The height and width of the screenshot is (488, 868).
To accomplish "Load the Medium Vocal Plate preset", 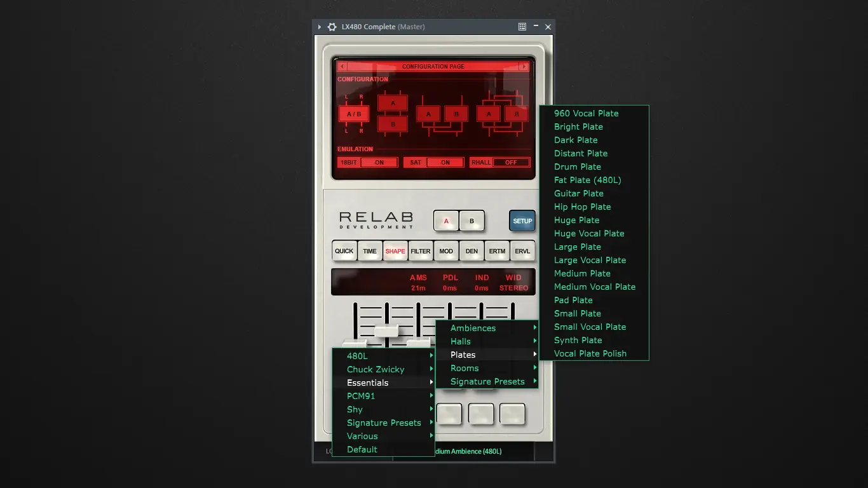I will pyautogui.click(x=594, y=287).
